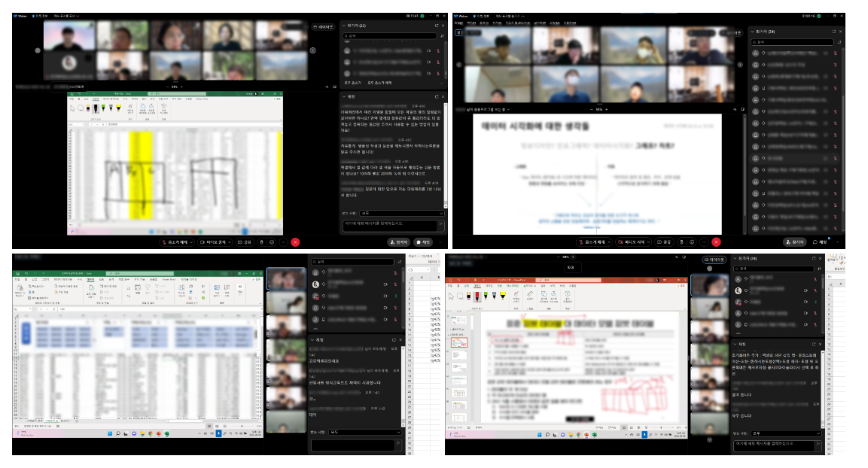Open 편집 menu in the data-visualization slide meeting
Image resolution: width=868 pixels, height=468 pixels.
coord(472,23)
